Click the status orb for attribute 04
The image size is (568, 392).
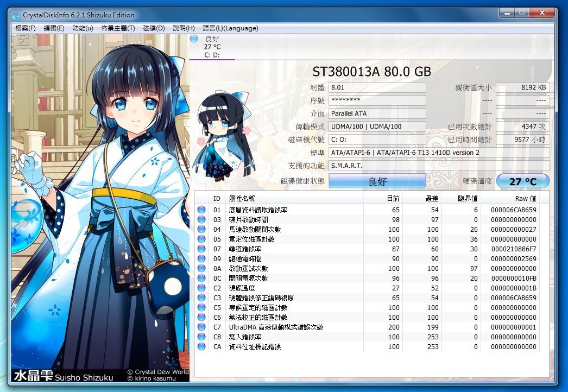coord(201,229)
